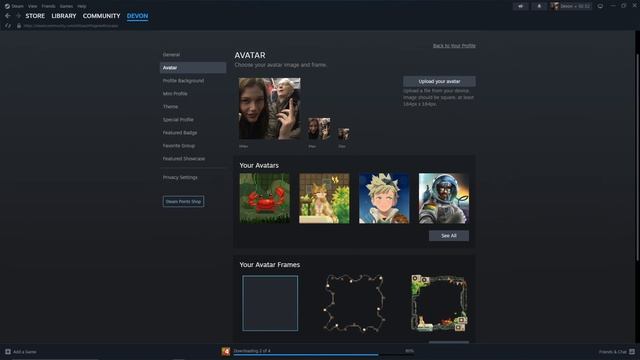Switch to Big Picture mode via monitor icon

coord(600,6)
